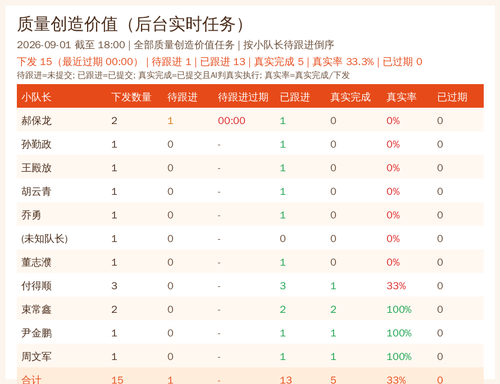Select the name 王殿放
This screenshot has height=384, width=500.
point(36,168)
